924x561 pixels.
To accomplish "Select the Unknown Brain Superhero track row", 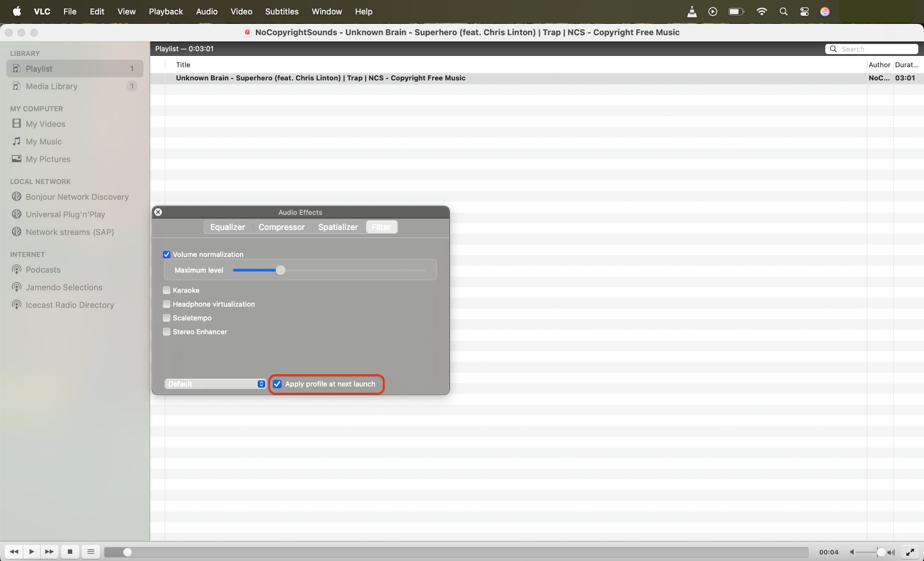I will coord(537,78).
